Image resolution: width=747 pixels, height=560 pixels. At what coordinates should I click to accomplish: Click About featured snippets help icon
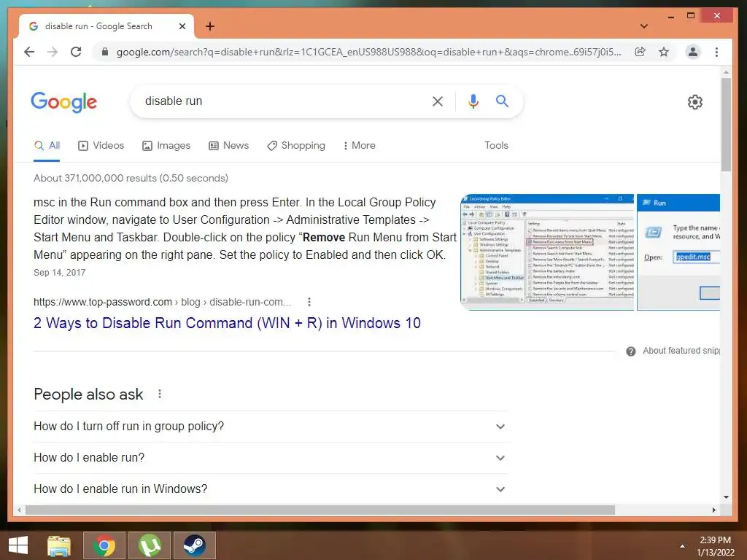pos(631,351)
